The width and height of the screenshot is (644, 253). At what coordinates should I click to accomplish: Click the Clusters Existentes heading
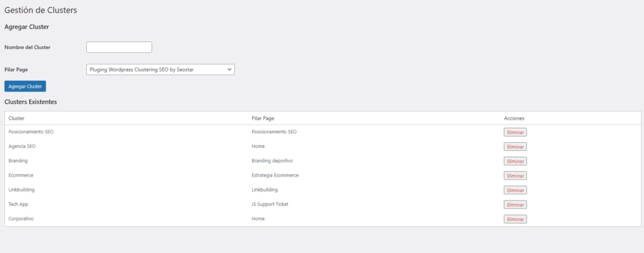31,101
